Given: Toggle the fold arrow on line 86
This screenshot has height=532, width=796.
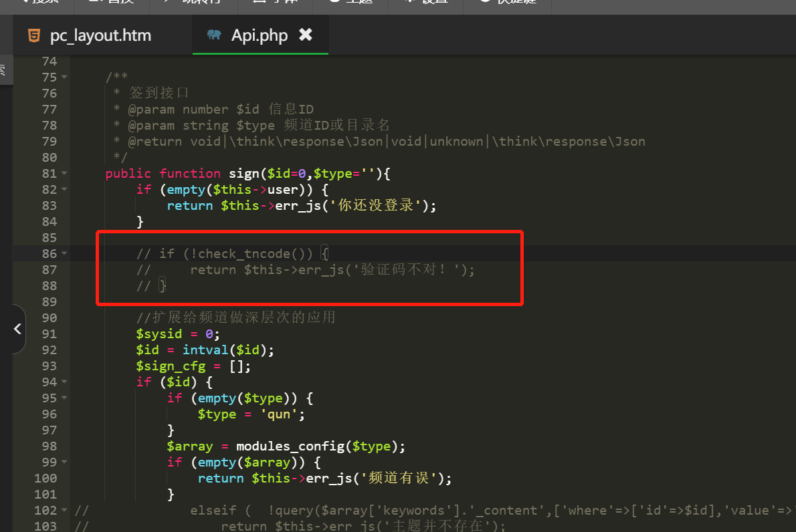Looking at the screenshot, I should [x=64, y=254].
